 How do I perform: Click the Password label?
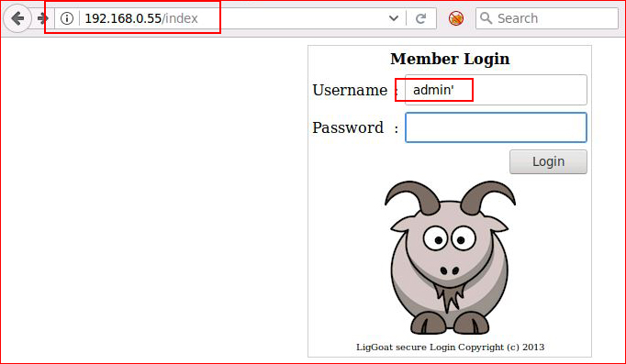tap(348, 127)
